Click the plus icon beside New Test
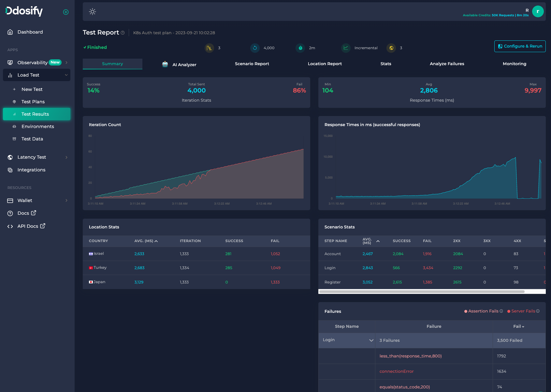This screenshot has height=392, width=551. 14,89
